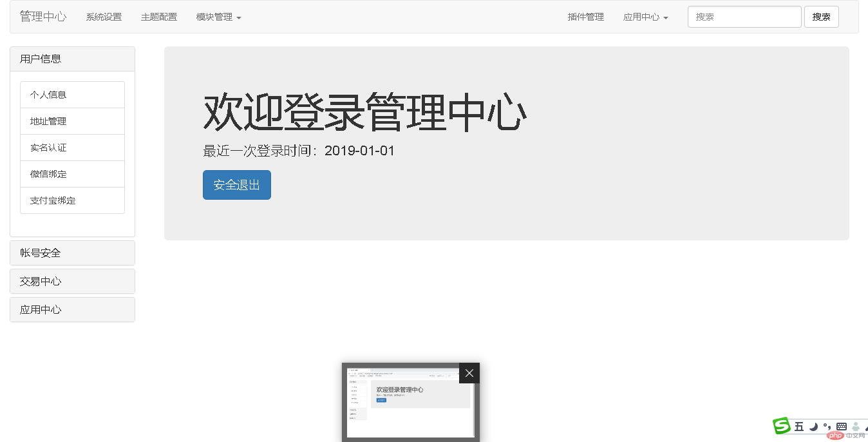Viewport: 868px width, 442px height.
Task: Click the 搜索 search input field
Action: tap(744, 17)
